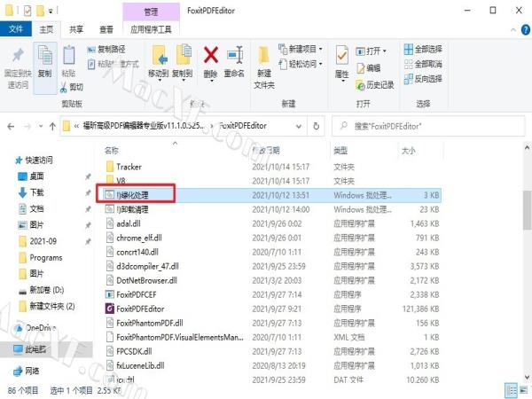Select the d3dcompiler_47.dll file
532x399 pixels.
pos(143,266)
